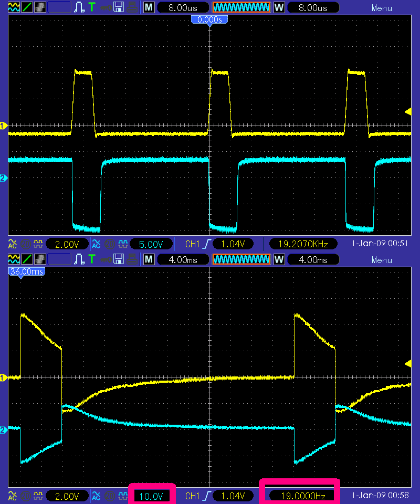Click the green T trigger icon above the 8.00us capture
The width and height of the screenshot is (420, 504).
pos(92,7)
